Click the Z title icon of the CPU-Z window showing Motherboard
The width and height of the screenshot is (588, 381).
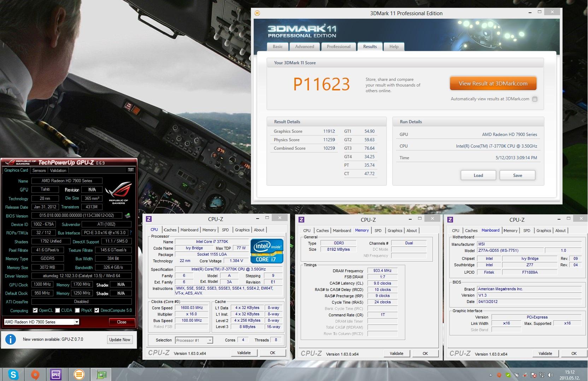[x=450, y=220]
